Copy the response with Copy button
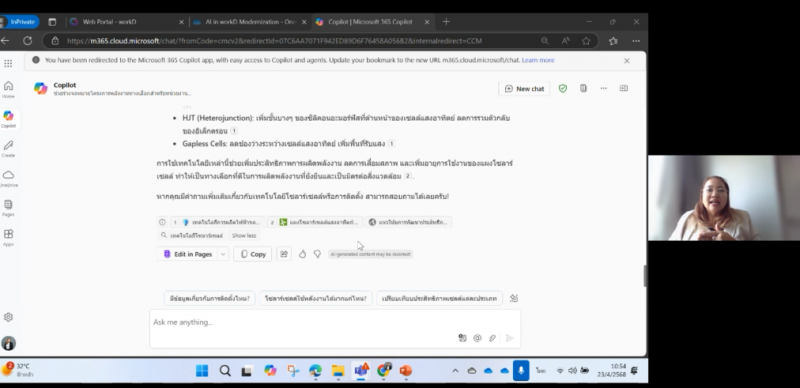The height and width of the screenshot is (388, 800). coord(253,254)
